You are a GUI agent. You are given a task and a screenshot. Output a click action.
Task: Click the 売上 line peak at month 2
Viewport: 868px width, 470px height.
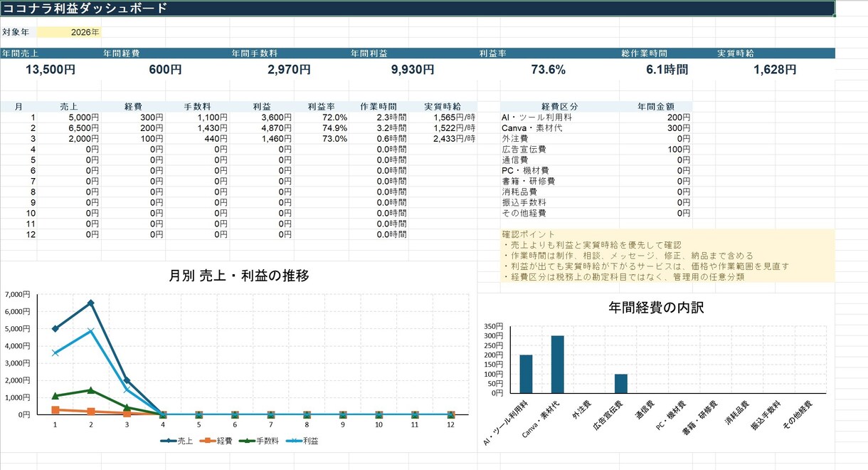tap(91, 303)
